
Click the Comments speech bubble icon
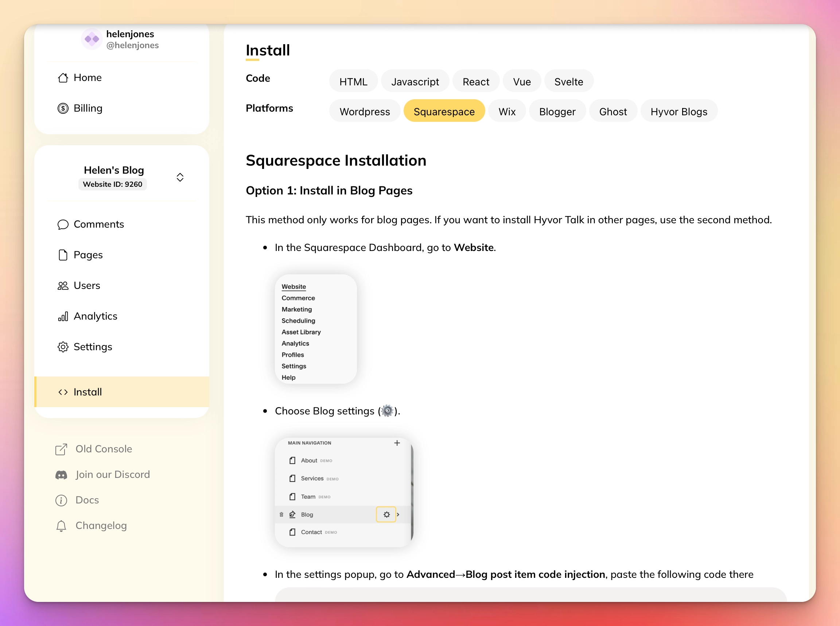[x=63, y=224]
